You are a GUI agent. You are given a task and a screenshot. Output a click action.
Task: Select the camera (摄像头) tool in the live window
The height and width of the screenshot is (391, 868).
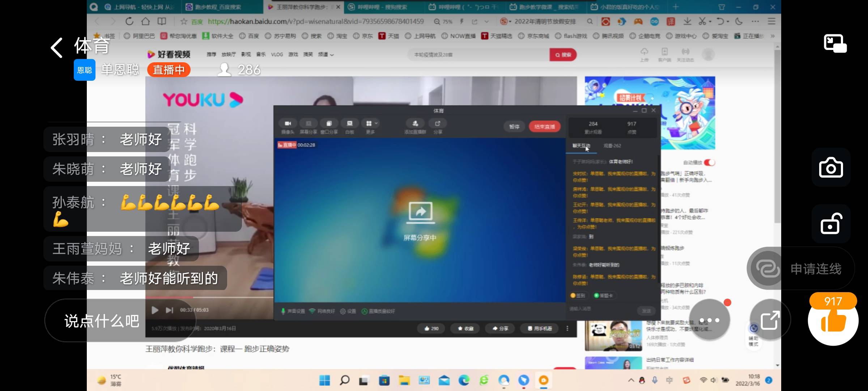point(288,123)
